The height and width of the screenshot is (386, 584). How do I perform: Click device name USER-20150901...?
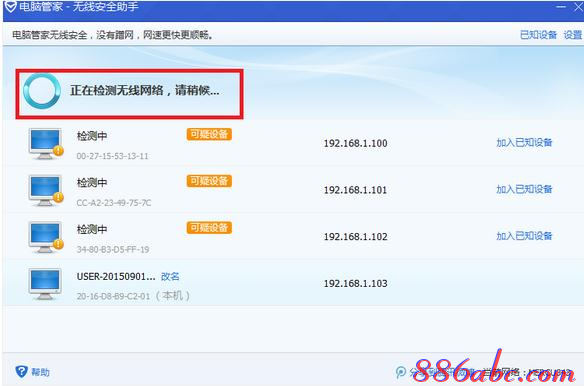[116, 276]
